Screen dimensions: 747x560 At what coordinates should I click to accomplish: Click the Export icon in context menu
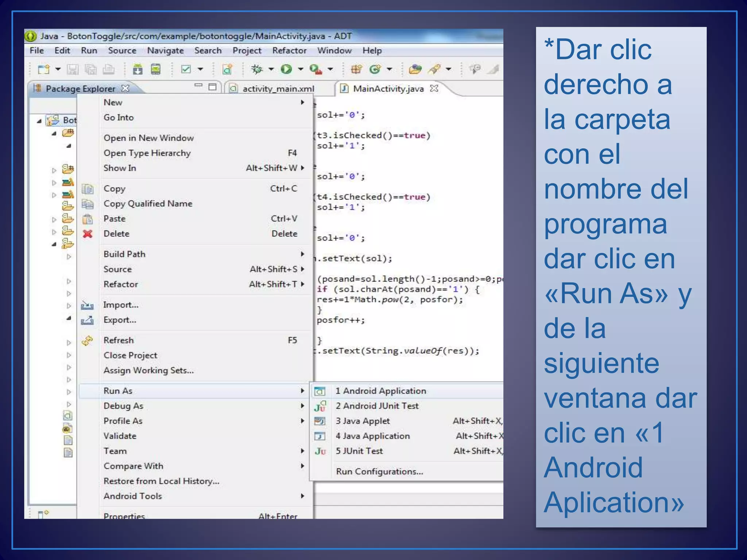(x=87, y=320)
